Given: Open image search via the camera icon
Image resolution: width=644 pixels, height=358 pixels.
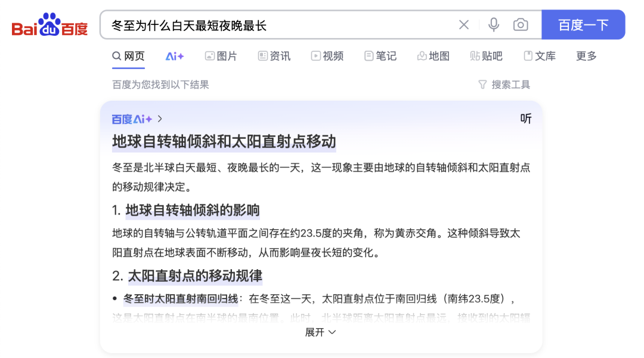Looking at the screenshot, I should click(521, 25).
